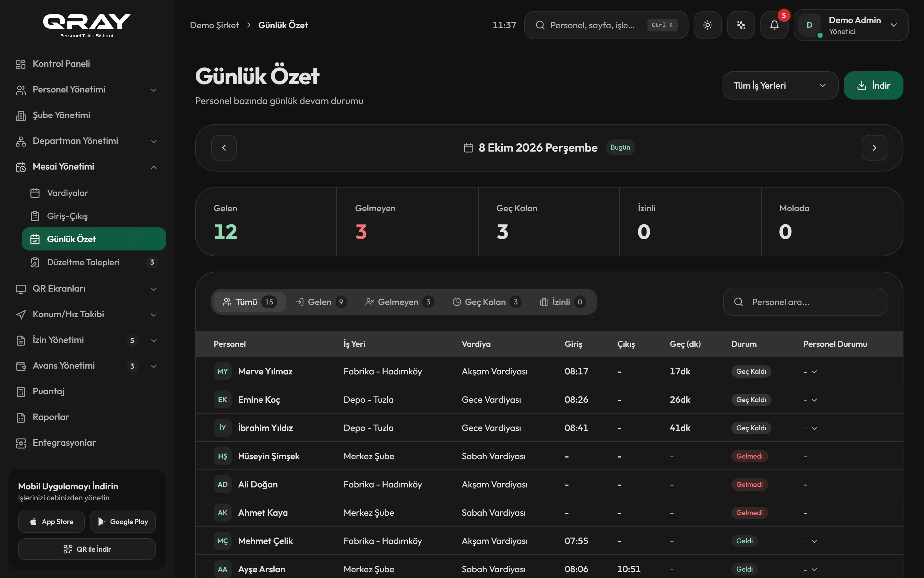This screenshot has height=578, width=924.
Task: Open Tüm İş Yerleri dropdown
Action: (x=780, y=86)
